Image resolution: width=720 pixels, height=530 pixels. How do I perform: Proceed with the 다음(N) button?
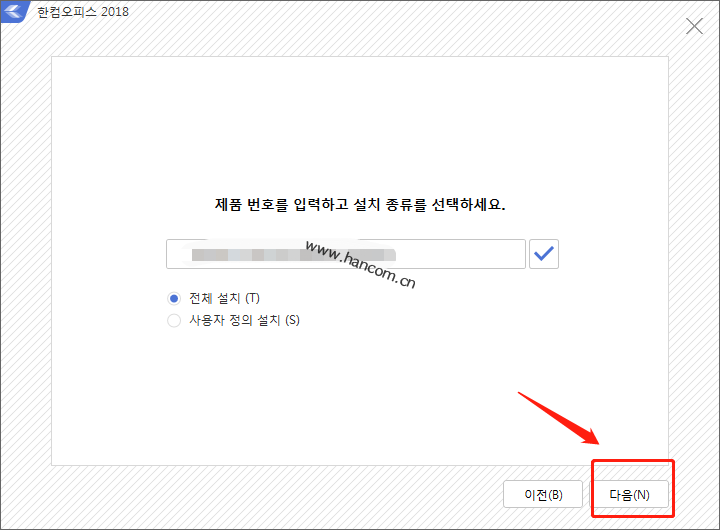(x=629, y=495)
